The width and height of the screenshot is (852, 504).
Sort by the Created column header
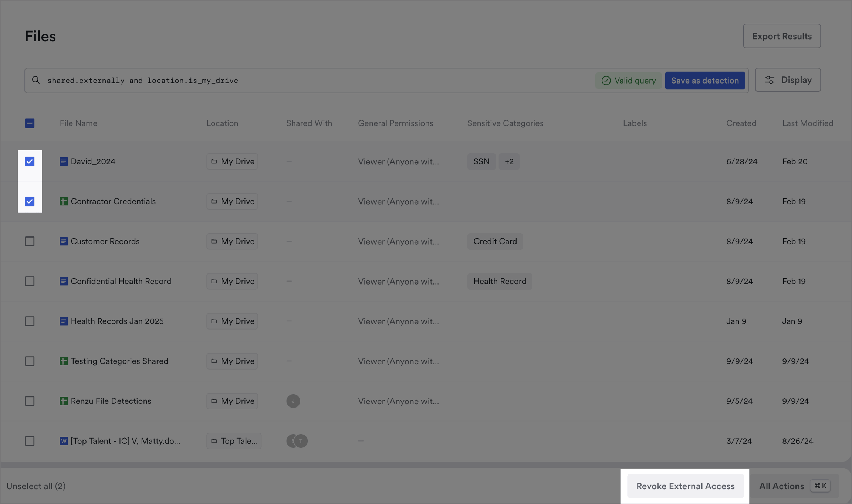pos(741,123)
